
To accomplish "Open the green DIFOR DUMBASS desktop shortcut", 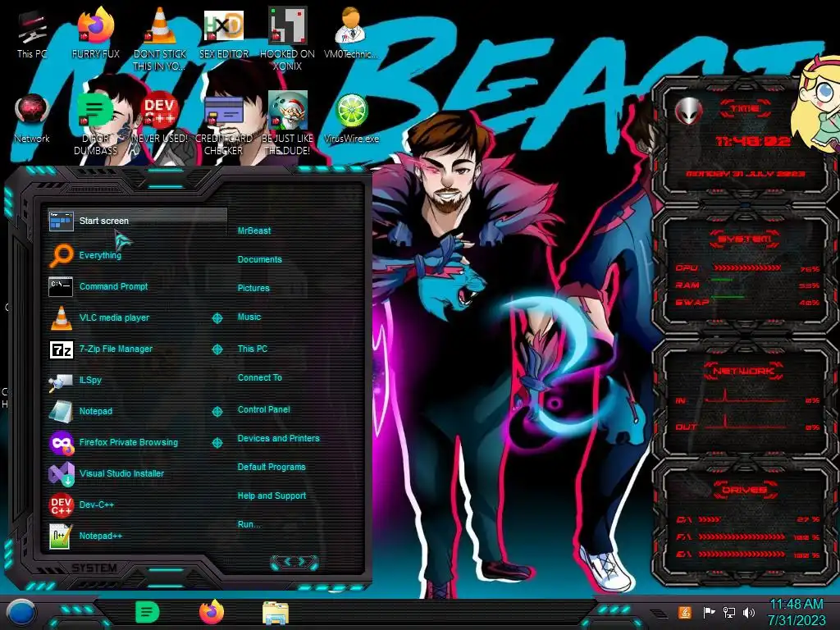I will 95,123.
